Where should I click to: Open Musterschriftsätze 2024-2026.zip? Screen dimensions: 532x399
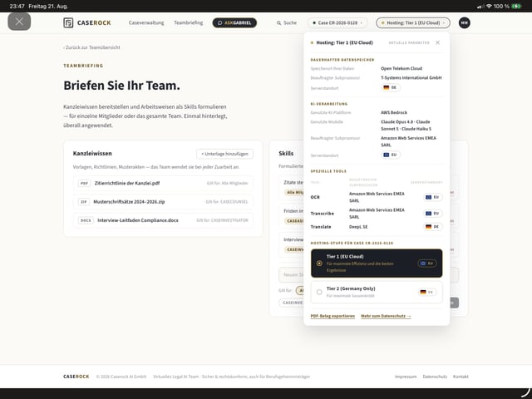point(163,201)
